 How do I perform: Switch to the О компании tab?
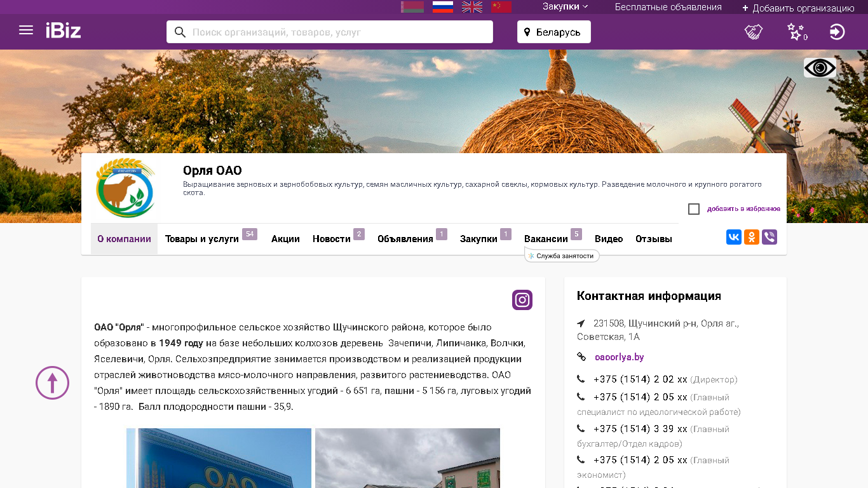click(x=124, y=239)
